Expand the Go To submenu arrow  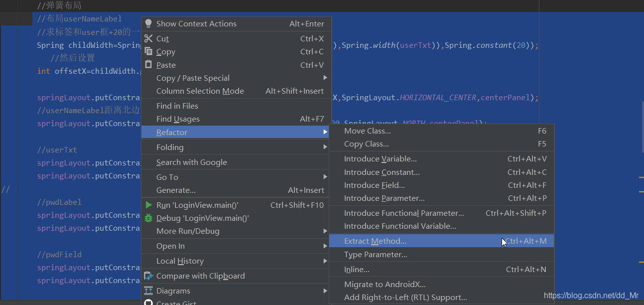click(325, 177)
